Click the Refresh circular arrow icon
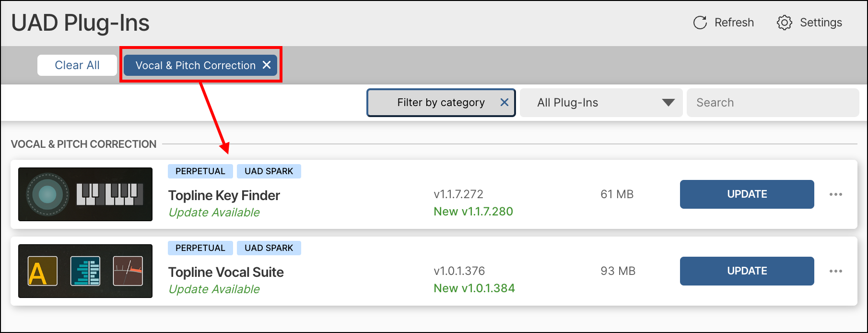 click(700, 23)
